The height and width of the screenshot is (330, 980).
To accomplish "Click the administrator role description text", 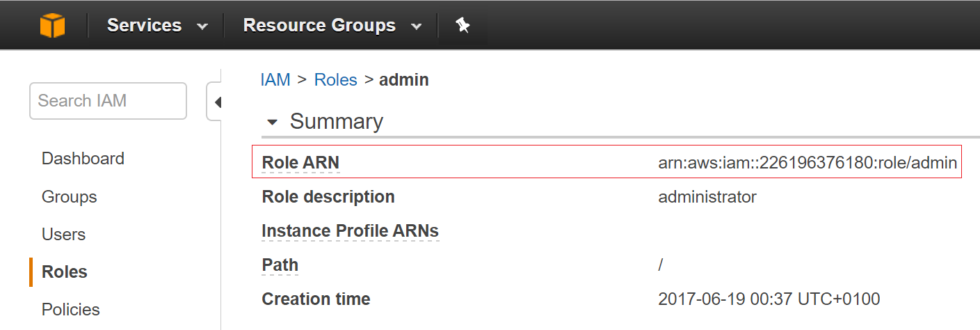I will click(x=707, y=197).
